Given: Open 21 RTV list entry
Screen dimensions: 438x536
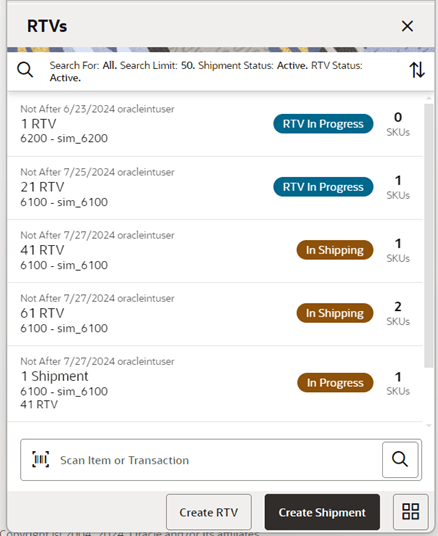Looking at the screenshot, I should [x=215, y=188].
